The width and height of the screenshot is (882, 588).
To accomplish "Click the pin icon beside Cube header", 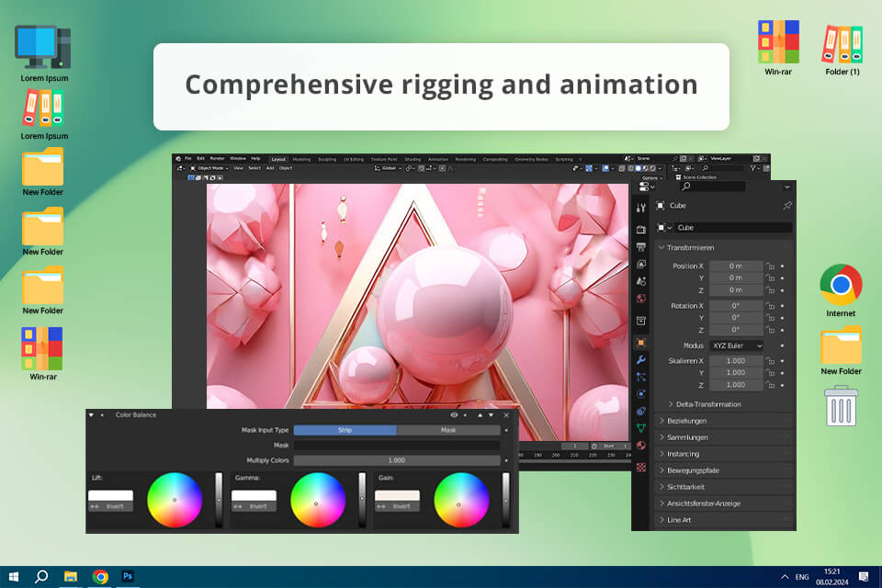I will click(x=787, y=206).
